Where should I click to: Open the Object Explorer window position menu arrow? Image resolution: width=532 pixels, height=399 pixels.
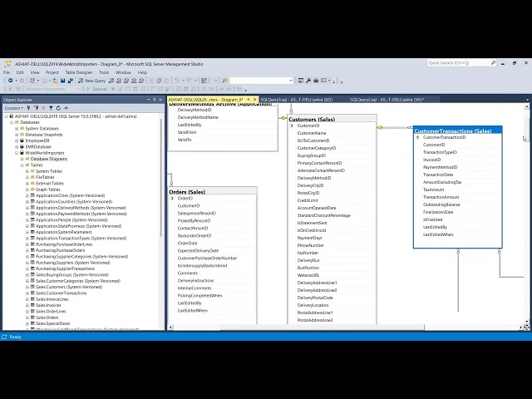(149, 100)
